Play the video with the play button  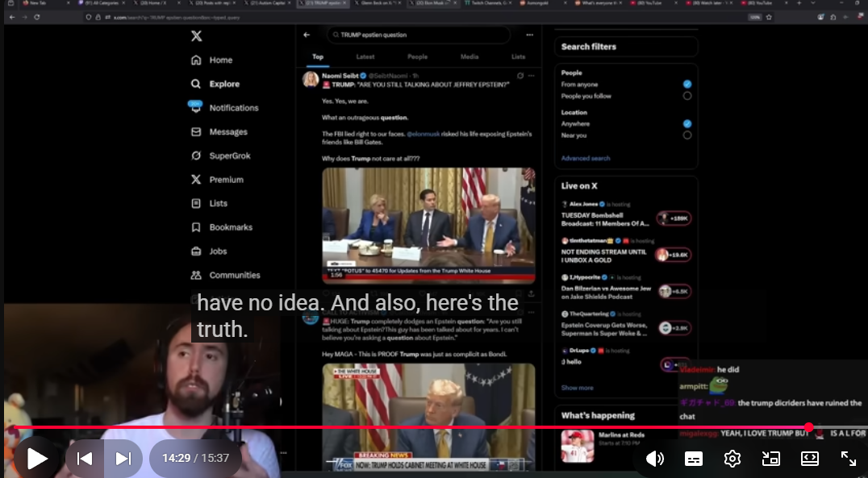click(x=36, y=458)
